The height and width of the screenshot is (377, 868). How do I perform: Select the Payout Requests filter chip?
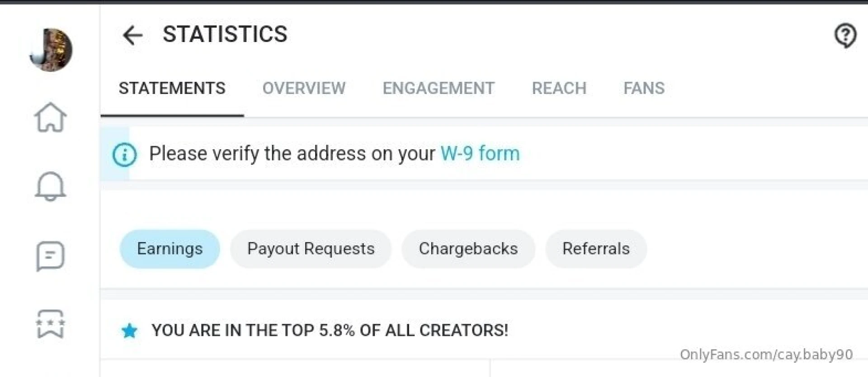click(x=311, y=249)
